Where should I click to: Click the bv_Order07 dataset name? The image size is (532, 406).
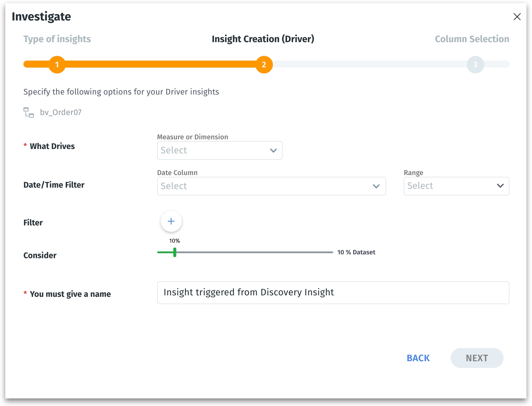pyautogui.click(x=61, y=112)
